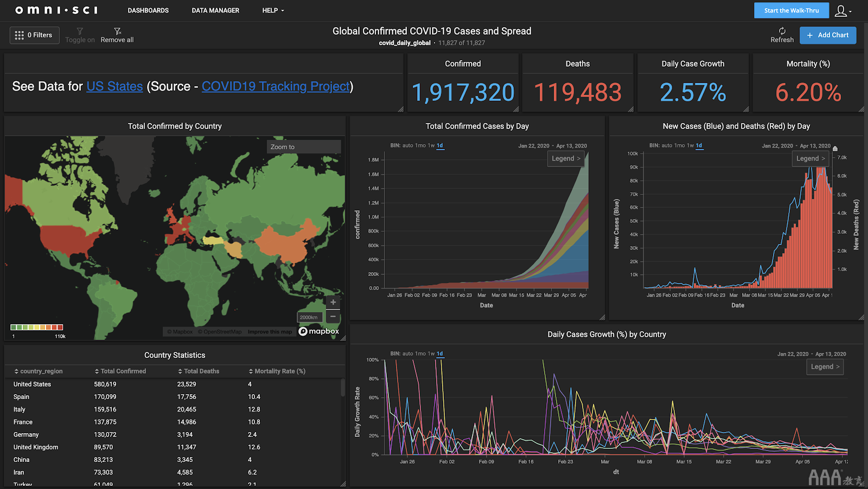Select auto bin on New Cases chart
Screen dimensions: 868x489
tap(667, 145)
